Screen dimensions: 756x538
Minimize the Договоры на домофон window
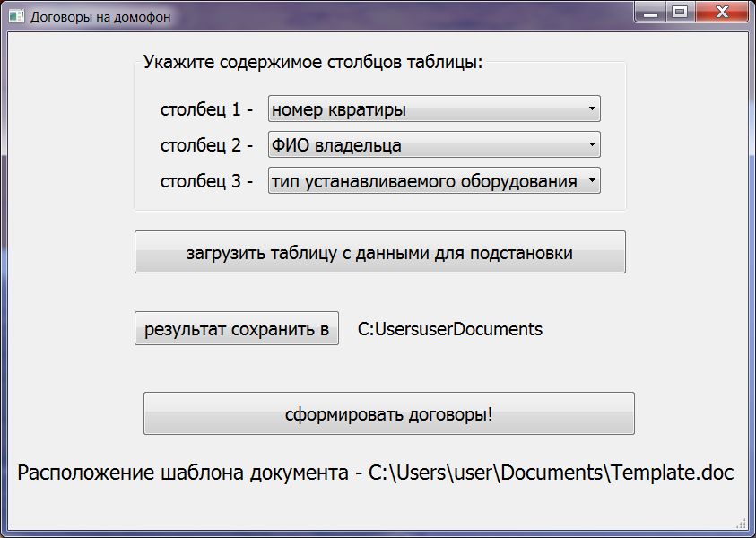[x=650, y=12]
